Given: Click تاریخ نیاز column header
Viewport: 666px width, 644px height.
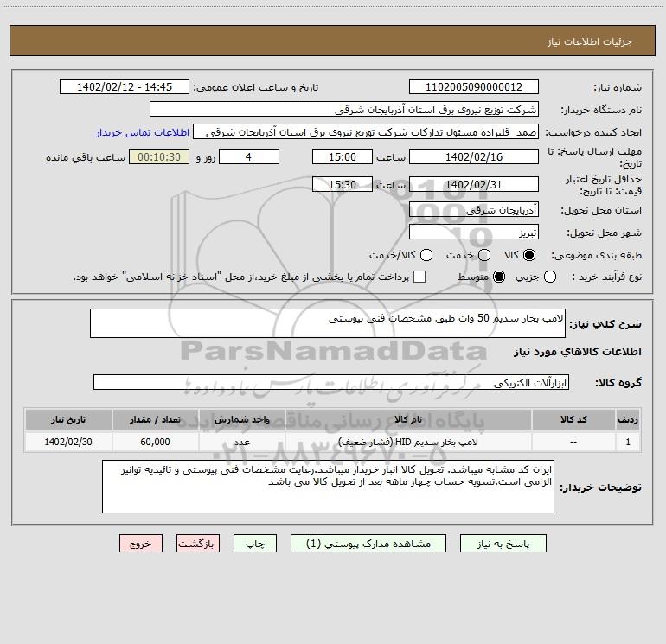Looking at the screenshot, I should [68, 419].
